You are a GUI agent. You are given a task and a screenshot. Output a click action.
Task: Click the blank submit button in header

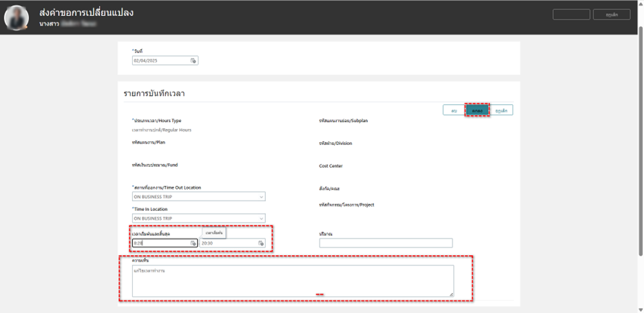coord(571,14)
